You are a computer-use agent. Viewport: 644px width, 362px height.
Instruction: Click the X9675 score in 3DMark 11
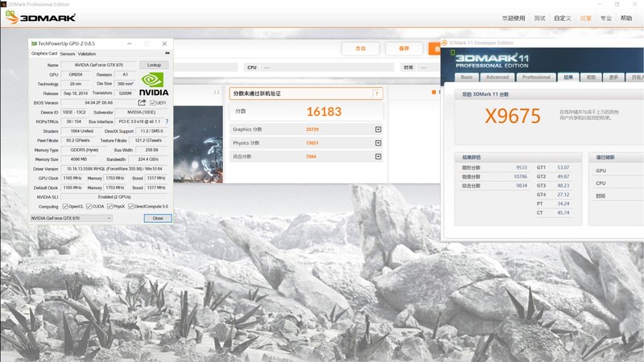(513, 116)
